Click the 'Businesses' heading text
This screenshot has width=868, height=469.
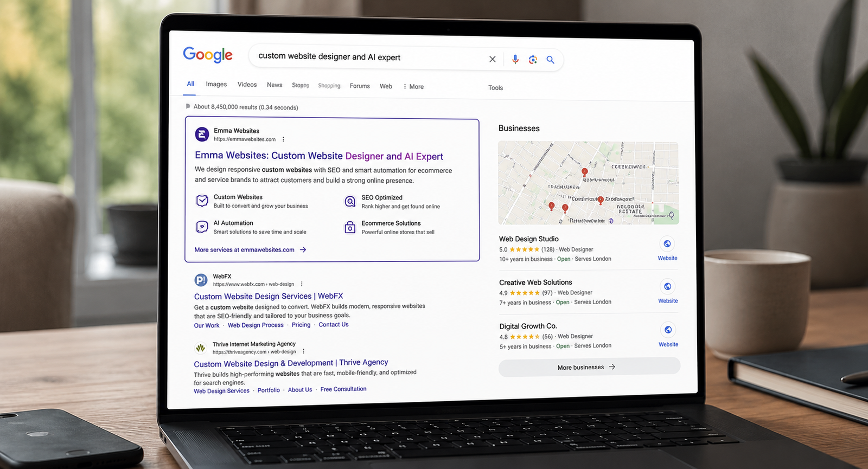pos(519,129)
